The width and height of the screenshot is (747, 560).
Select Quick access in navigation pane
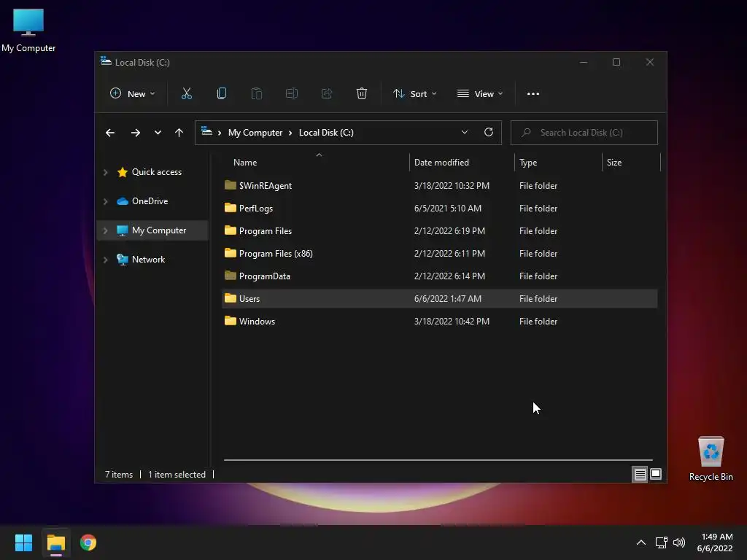coord(156,172)
